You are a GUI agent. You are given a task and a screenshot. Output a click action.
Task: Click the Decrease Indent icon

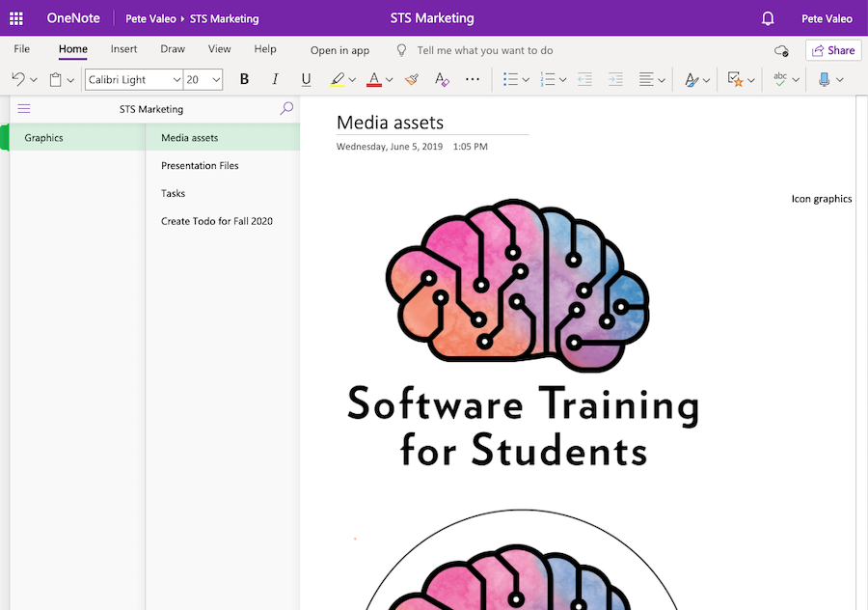(x=584, y=79)
